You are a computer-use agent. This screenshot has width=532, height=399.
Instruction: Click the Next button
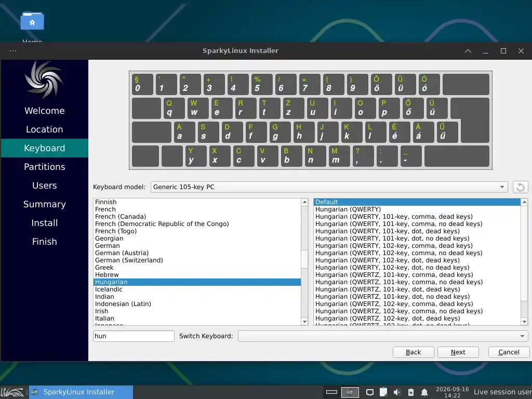(x=458, y=352)
